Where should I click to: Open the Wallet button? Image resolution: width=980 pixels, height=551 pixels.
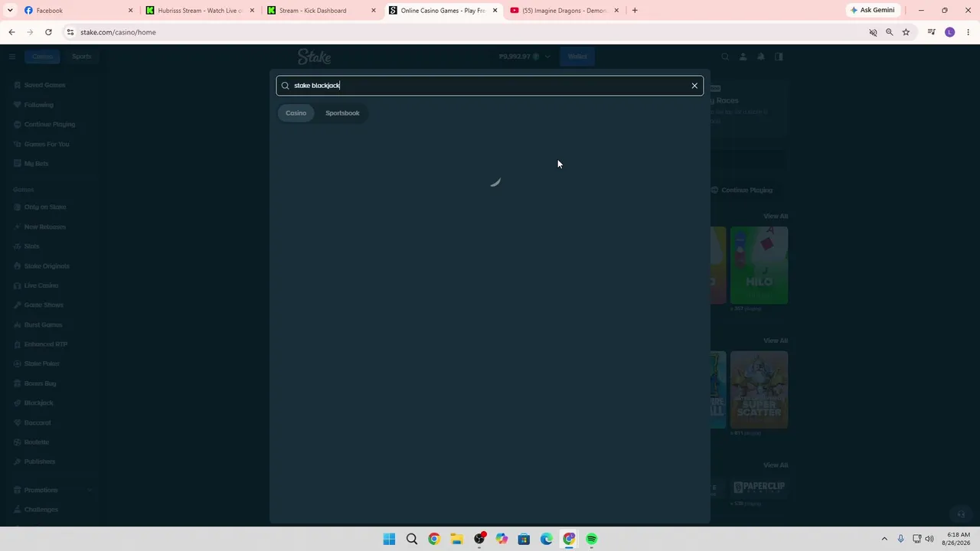tap(577, 57)
